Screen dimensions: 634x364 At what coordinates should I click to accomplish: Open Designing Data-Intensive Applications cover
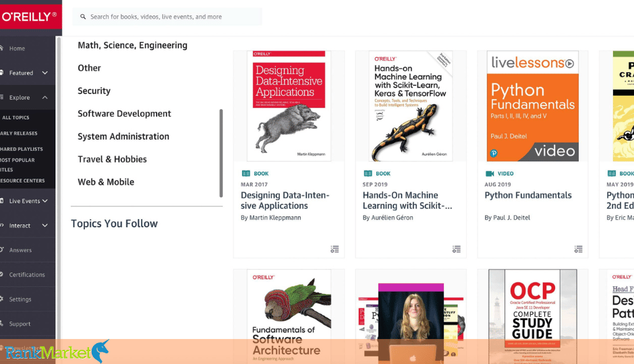pos(289,106)
